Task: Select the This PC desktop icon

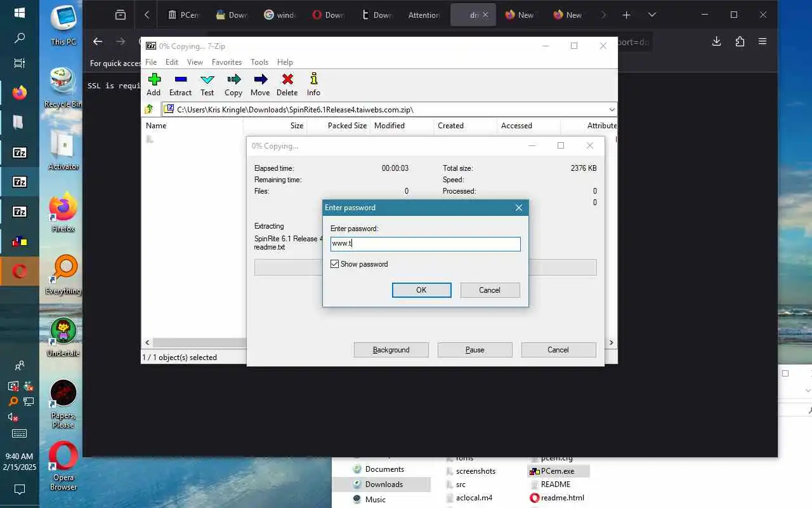Action: [x=63, y=25]
